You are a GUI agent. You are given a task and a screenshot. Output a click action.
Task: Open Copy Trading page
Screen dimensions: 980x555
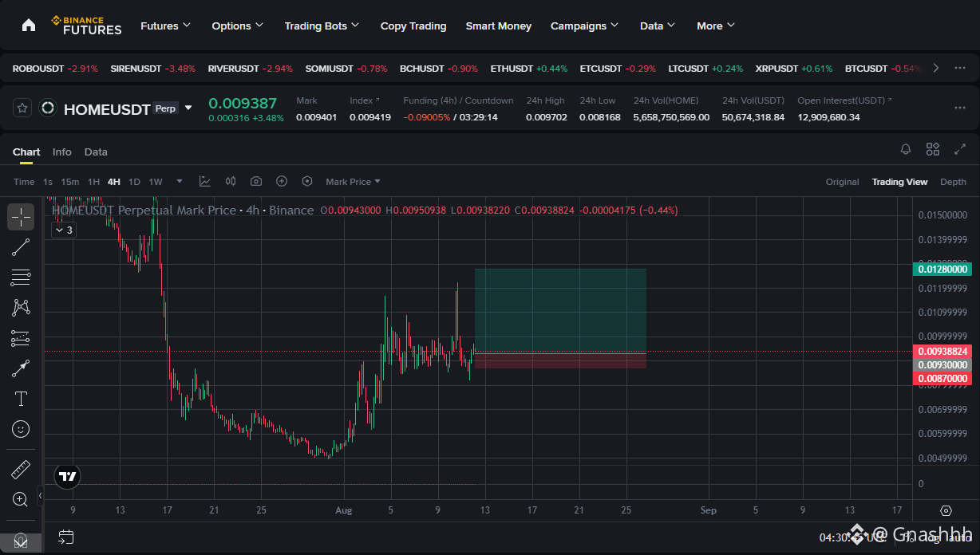(x=413, y=26)
